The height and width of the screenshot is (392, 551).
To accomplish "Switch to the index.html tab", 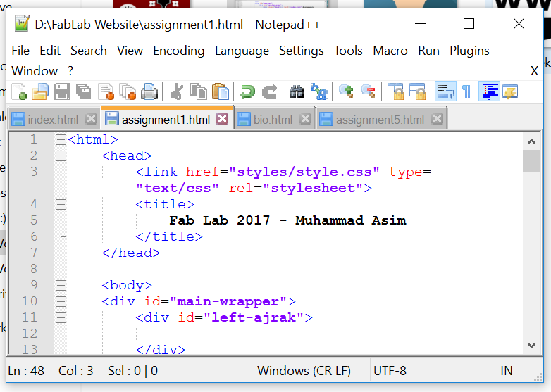I will [x=53, y=120].
